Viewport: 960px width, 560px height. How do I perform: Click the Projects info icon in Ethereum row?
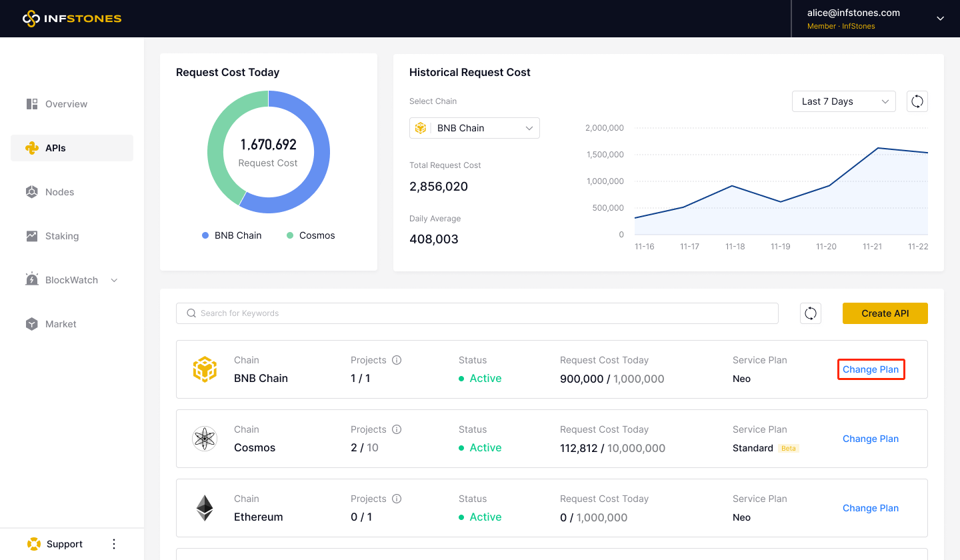tap(397, 499)
